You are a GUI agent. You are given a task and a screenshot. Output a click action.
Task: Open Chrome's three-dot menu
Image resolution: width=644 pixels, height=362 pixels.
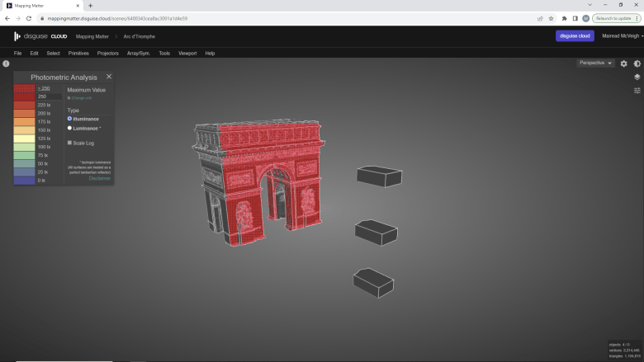(x=637, y=18)
